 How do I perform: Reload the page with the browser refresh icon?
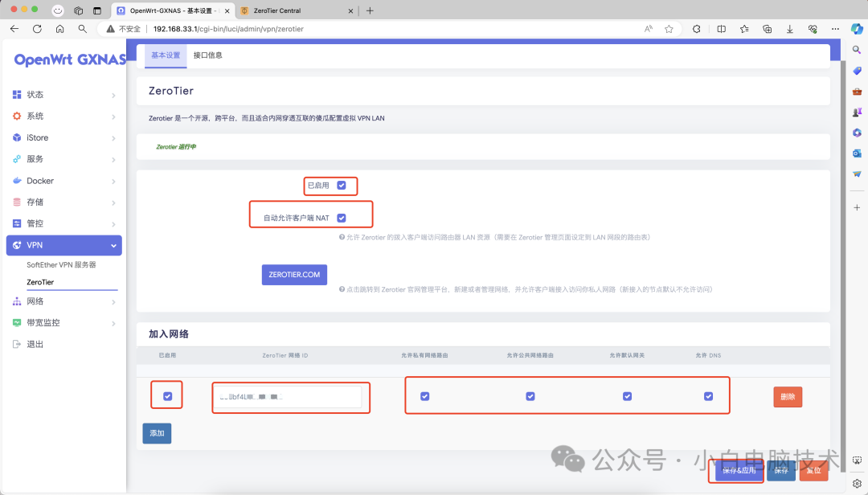(x=37, y=27)
